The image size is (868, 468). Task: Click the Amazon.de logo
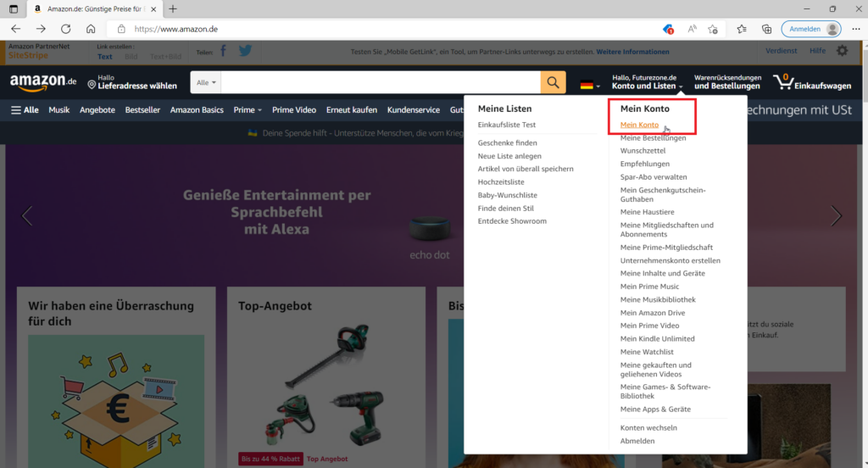[43, 82]
